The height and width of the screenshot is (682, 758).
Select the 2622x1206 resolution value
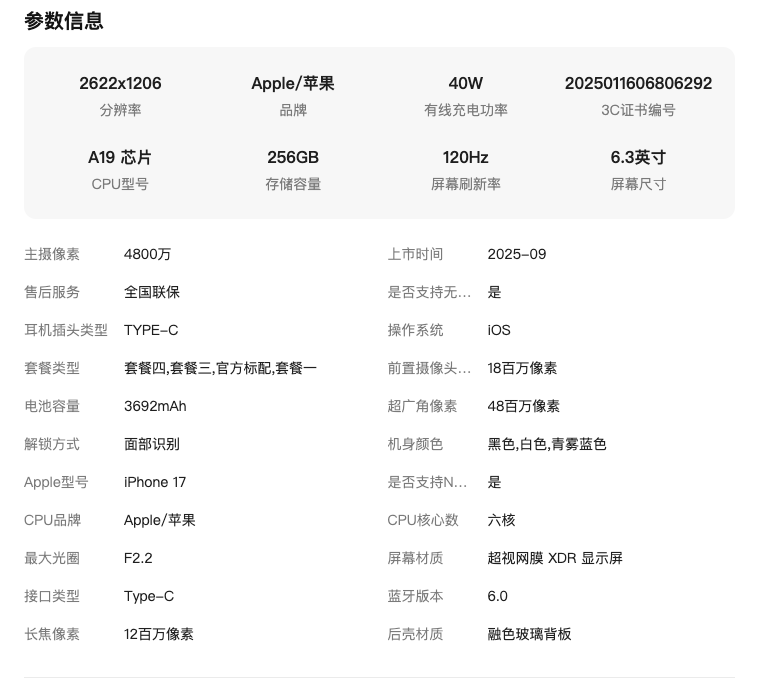[x=120, y=84]
